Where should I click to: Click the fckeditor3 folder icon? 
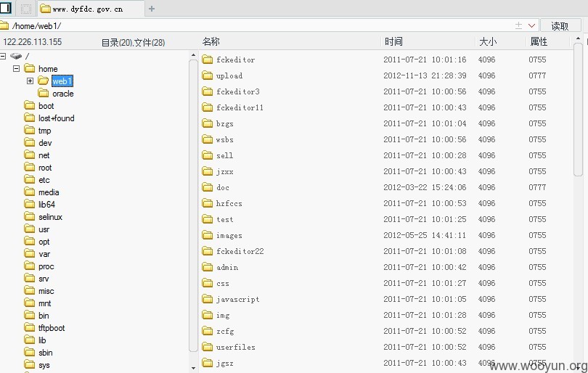[x=208, y=91]
